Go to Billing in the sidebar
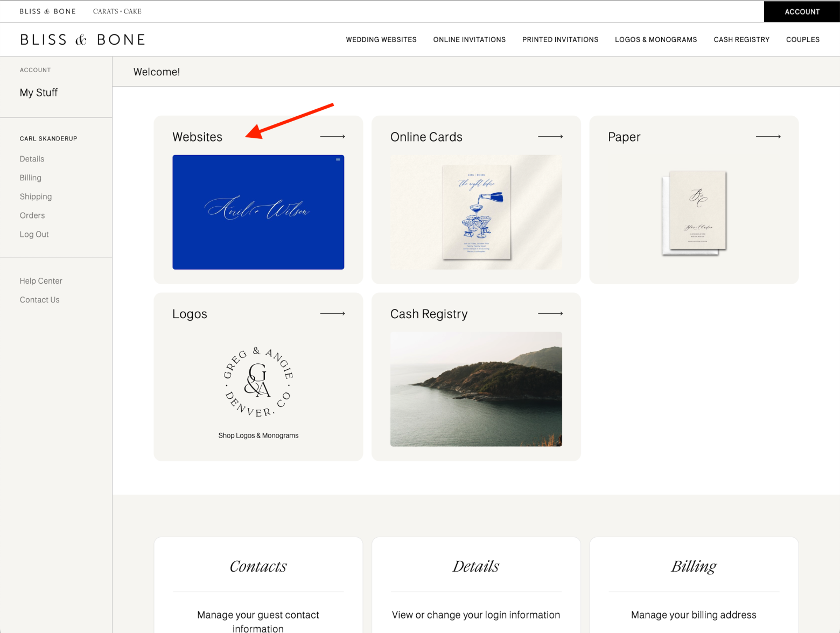Viewport: 840px width, 633px height. 30,178
